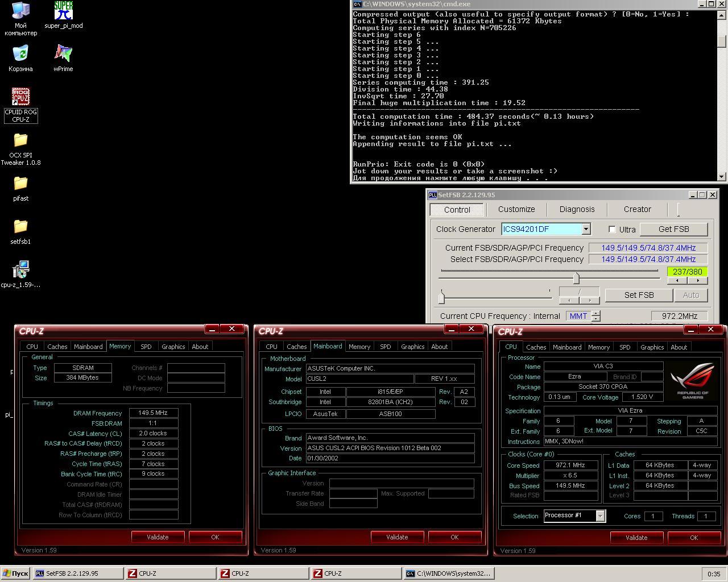The width and height of the screenshot is (728, 582).
Task: Launch the super_pi_mod desktop shortcut
Action: pyautogui.click(x=63, y=15)
